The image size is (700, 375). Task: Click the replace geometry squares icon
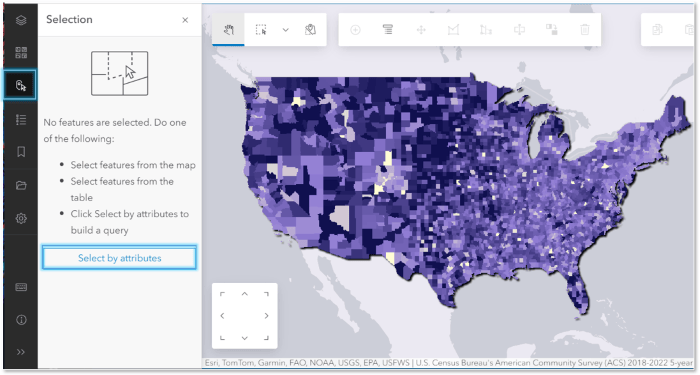point(551,29)
